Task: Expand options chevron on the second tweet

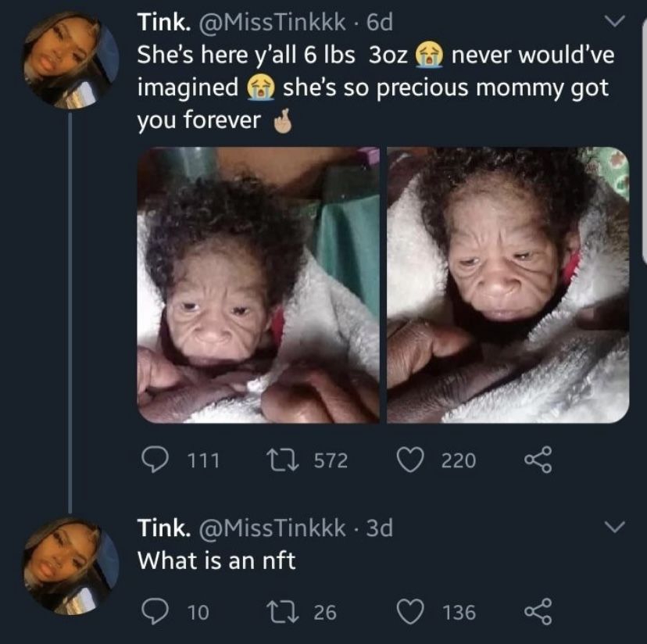Action: pos(615,528)
